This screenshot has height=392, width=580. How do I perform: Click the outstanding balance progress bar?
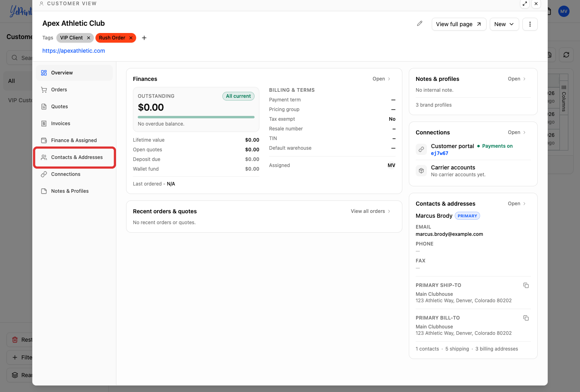[196, 117]
